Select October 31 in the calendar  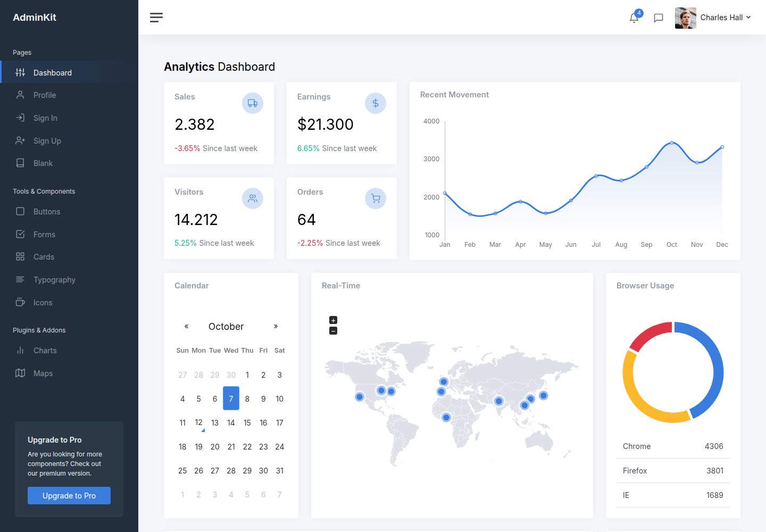click(x=279, y=470)
